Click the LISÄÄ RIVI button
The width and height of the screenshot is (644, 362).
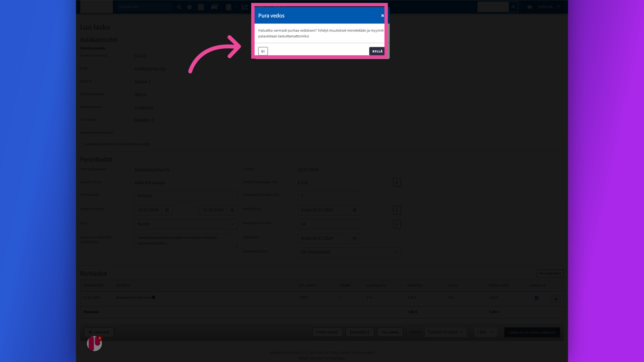pos(550,274)
